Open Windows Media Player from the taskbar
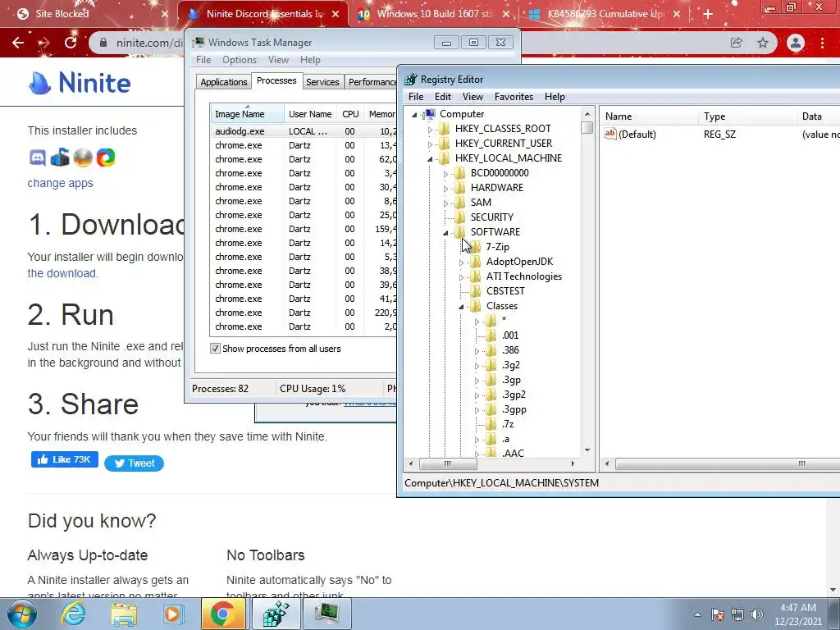This screenshot has width=840, height=630. [x=172, y=614]
